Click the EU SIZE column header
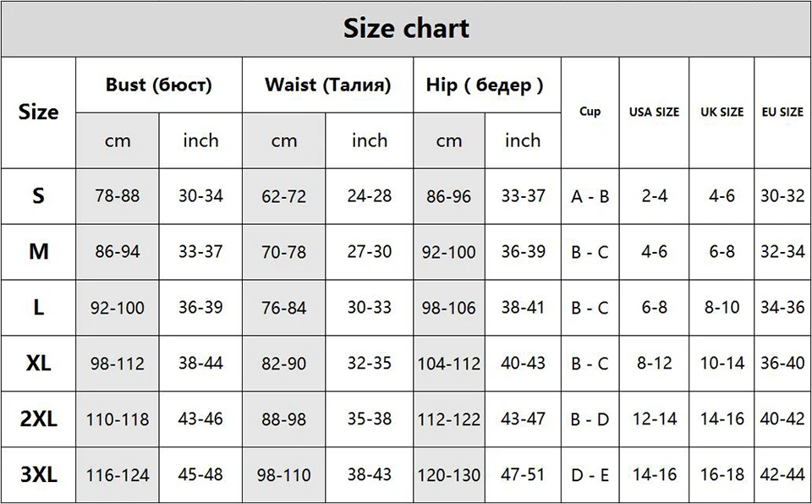The image size is (812, 504). pos(782,112)
